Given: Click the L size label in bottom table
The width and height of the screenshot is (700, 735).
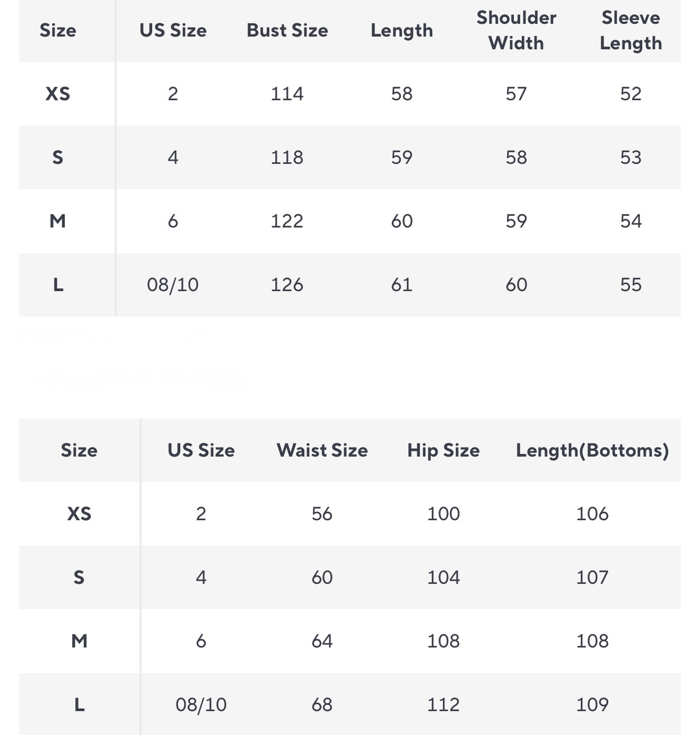Looking at the screenshot, I should click(79, 705).
